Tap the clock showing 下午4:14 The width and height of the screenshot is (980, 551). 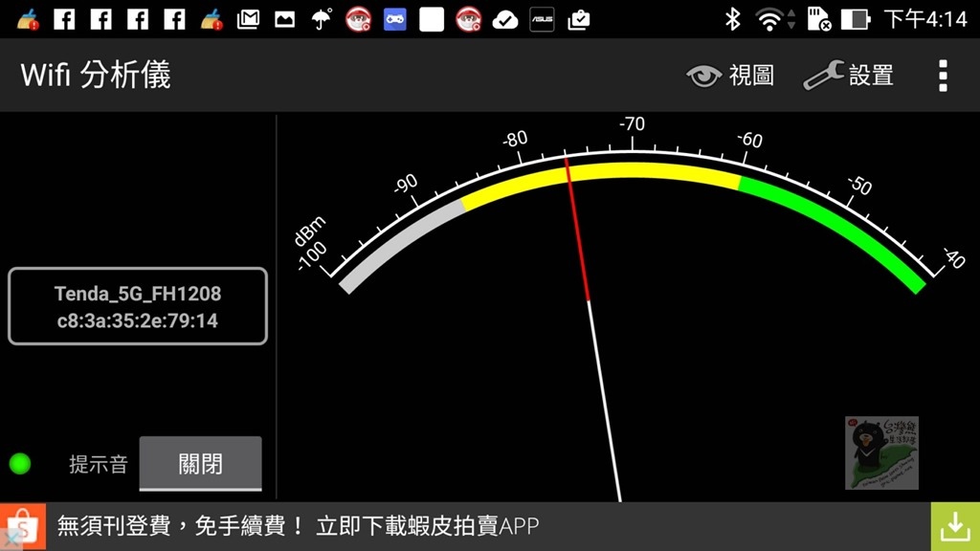point(925,19)
